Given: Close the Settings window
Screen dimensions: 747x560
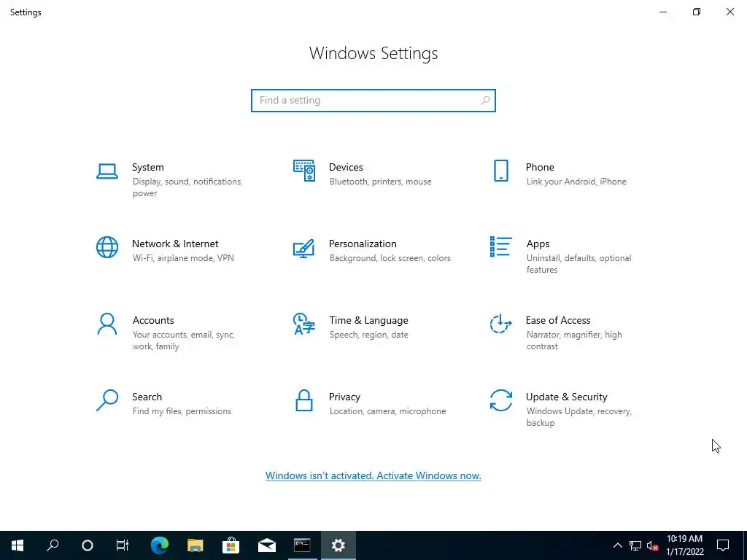Looking at the screenshot, I should click(x=729, y=12).
